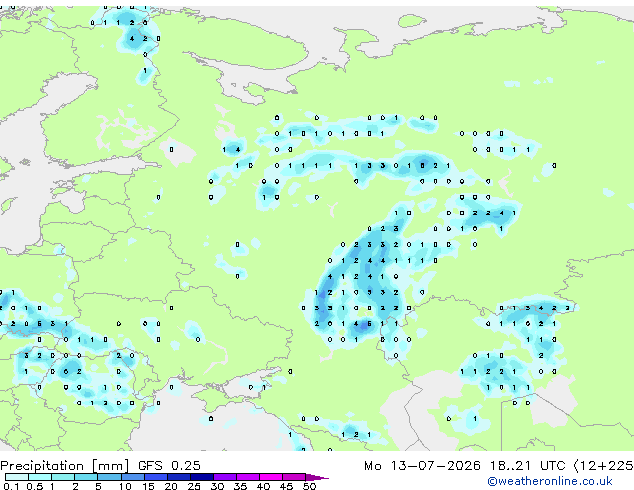Select the '50' legend scale value

click(x=309, y=486)
